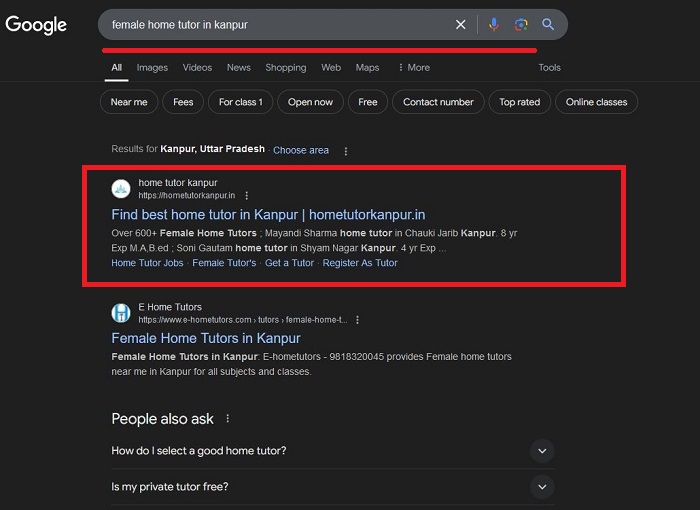The height and width of the screenshot is (510, 700).
Task: Open location results options menu dots
Action: tap(346, 151)
